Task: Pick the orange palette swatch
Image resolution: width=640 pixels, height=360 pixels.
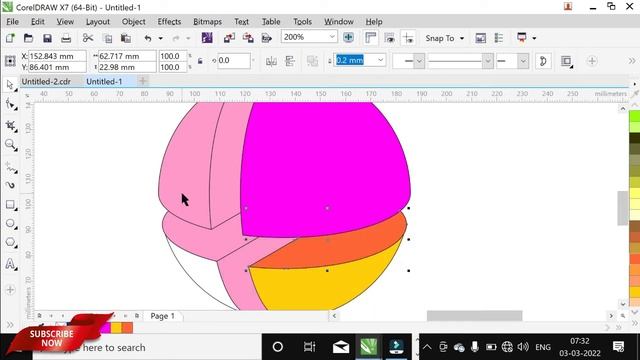Action: coord(634,259)
